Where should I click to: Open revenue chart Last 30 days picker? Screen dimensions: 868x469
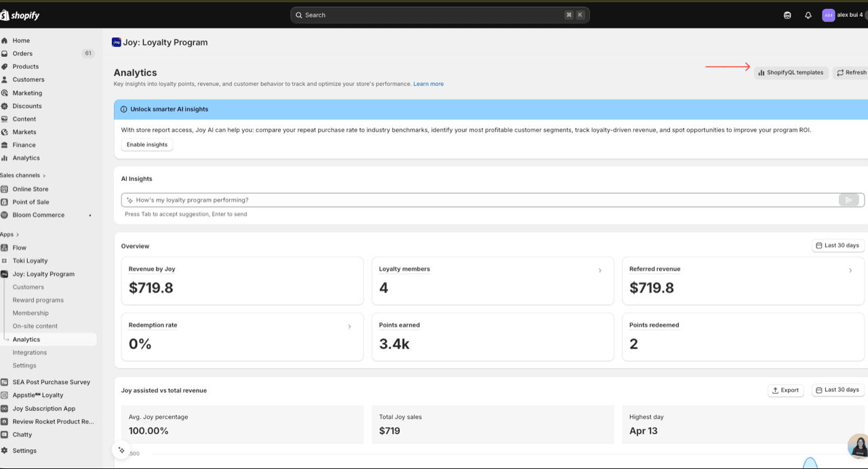[838, 390]
